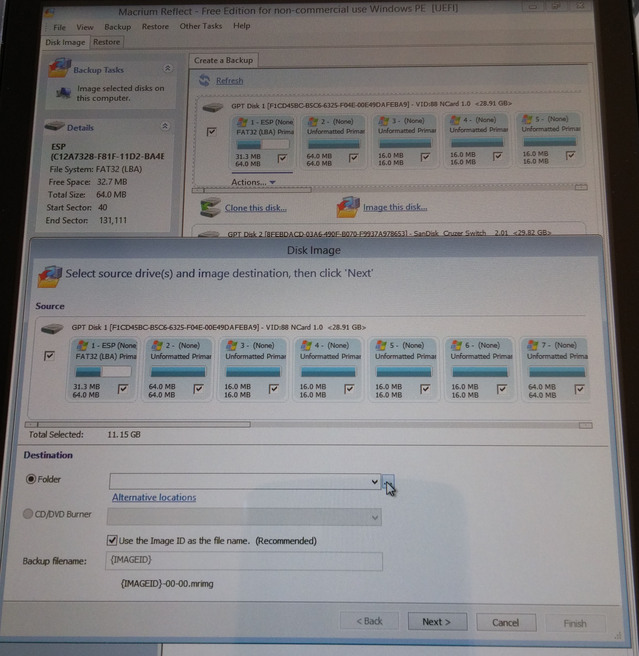639x656 pixels.
Task: Click partition 2 flag icon in main window
Action: 313,122
